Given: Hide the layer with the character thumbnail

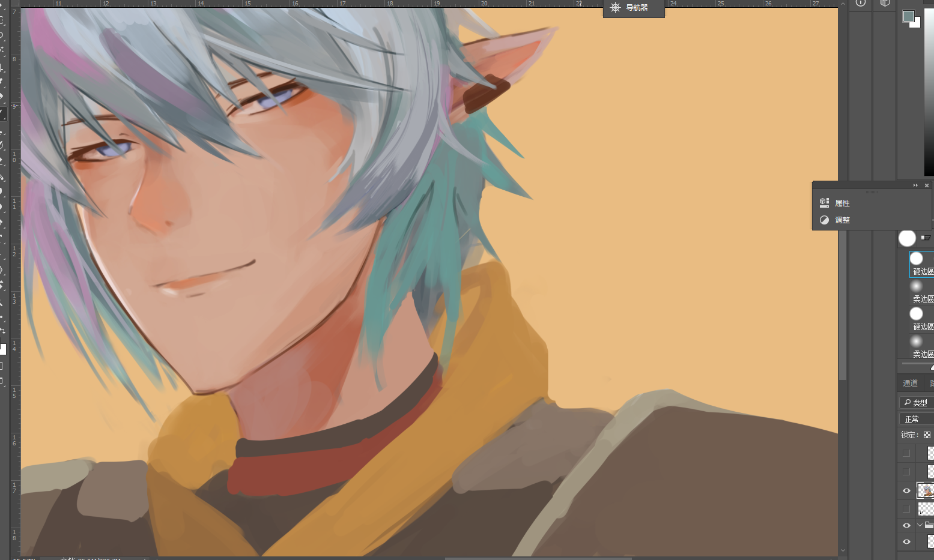Looking at the screenshot, I should pyautogui.click(x=906, y=491).
